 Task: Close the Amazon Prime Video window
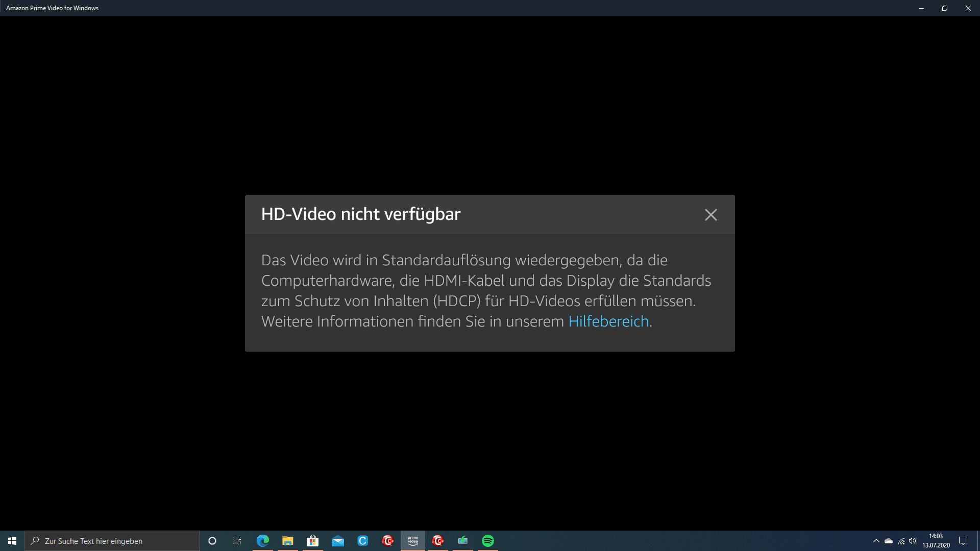tap(968, 8)
